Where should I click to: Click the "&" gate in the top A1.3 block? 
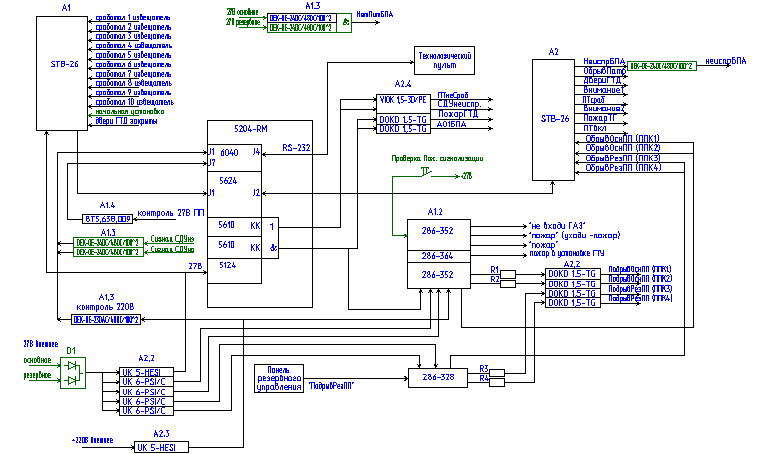click(345, 23)
